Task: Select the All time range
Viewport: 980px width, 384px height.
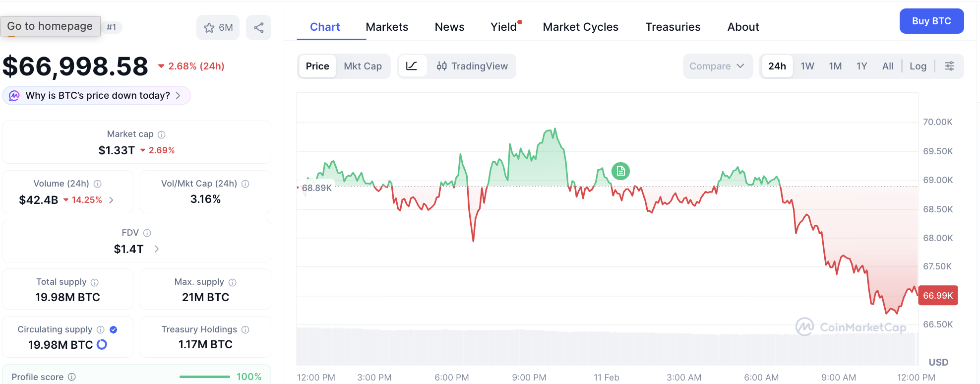Action: (x=888, y=66)
